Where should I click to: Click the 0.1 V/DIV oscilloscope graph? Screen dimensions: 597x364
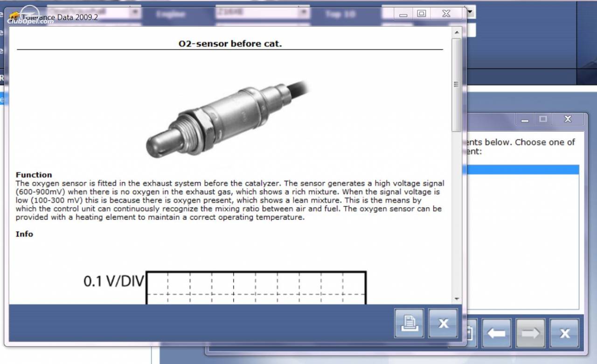(x=256, y=288)
